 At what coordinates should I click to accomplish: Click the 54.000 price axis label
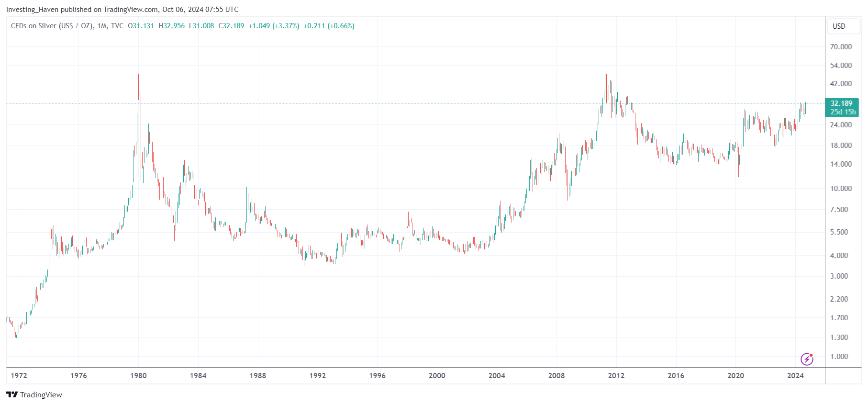pyautogui.click(x=841, y=66)
